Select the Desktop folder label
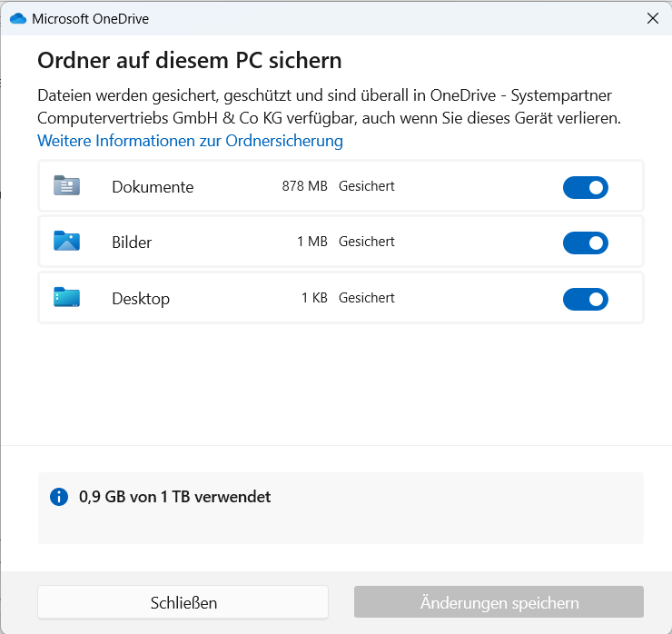This screenshot has width=672, height=634. (141, 299)
